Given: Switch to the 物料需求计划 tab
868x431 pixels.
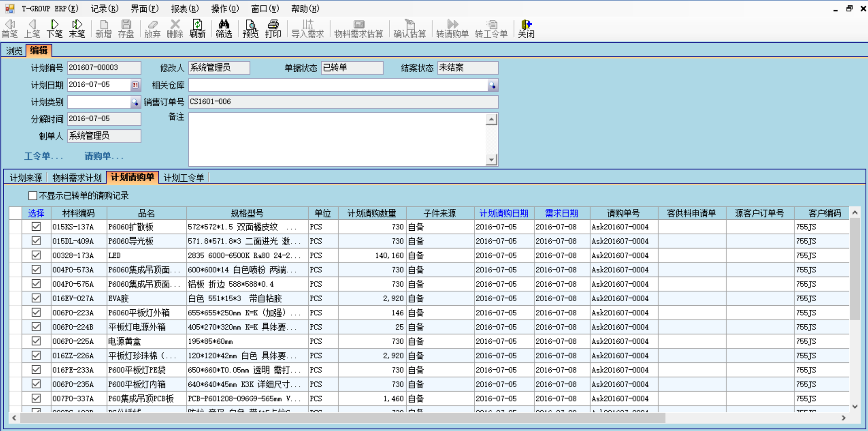Looking at the screenshot, I should pos(77,178).
